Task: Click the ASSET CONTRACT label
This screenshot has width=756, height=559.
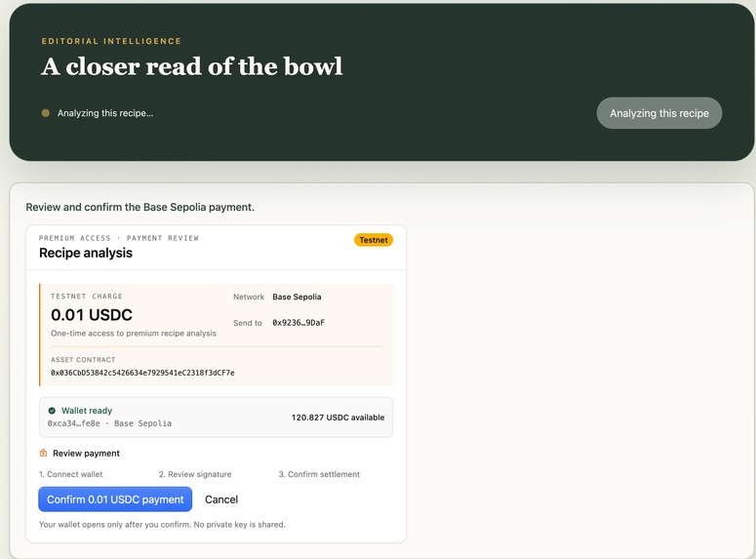Action: 83,360
